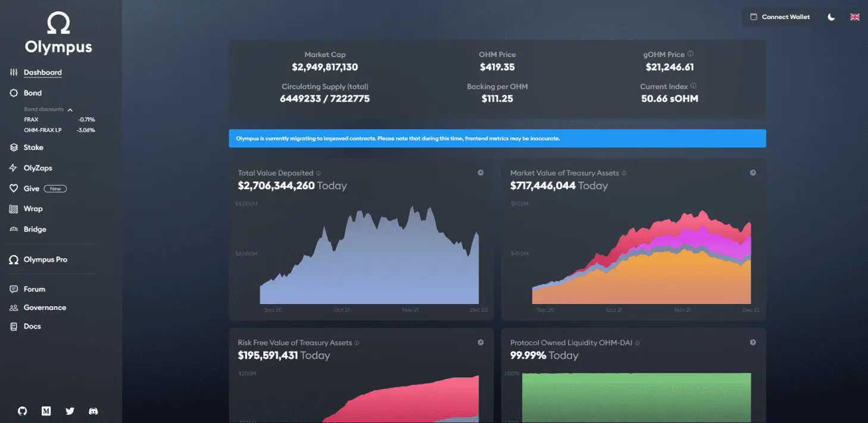Screen dimensions: 868x423
Task: Expand Protocol Owned Liquidity chart
Action: pos(753,342)
